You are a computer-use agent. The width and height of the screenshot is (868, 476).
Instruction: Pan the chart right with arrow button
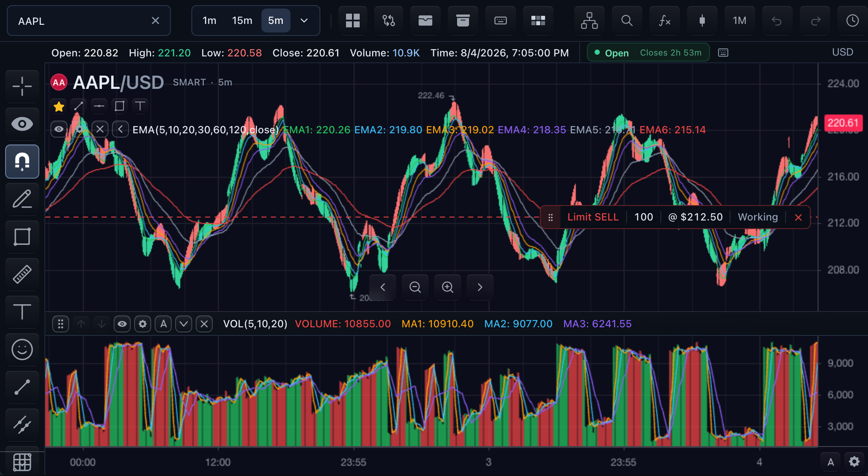point(480,287)
